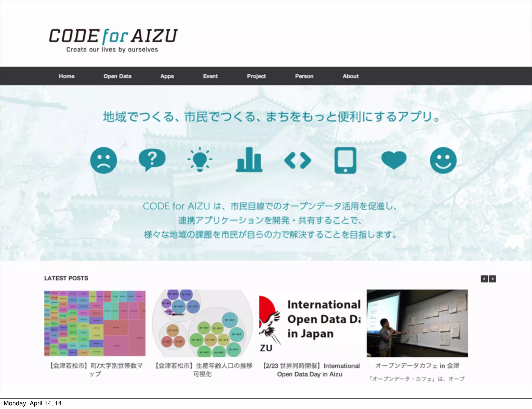Click the sad face icon
532x409 pixels.
[103, 160]
